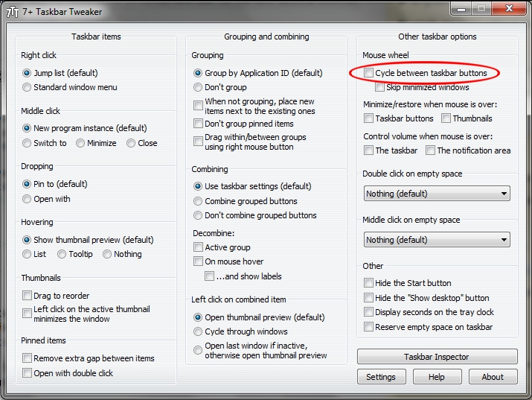Enable ...and show labels checkbox

point(209,276)
